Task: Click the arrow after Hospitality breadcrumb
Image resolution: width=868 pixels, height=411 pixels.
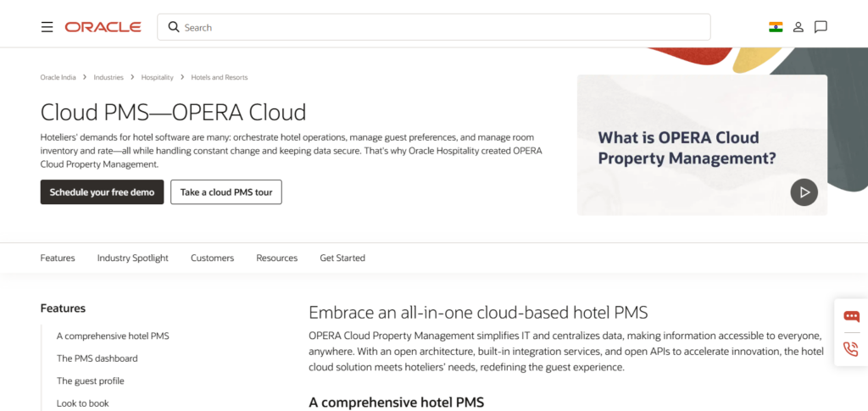Action: [x=183, y=77]
